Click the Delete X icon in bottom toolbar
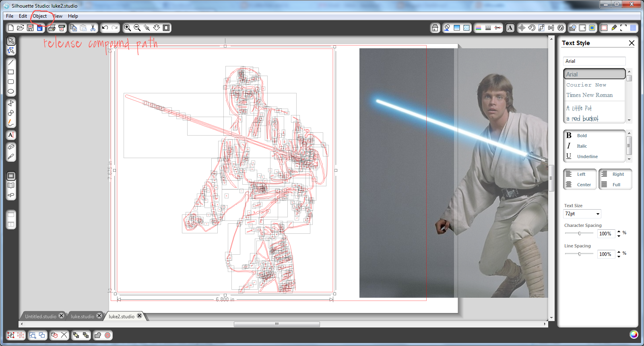 click(64, 335)
